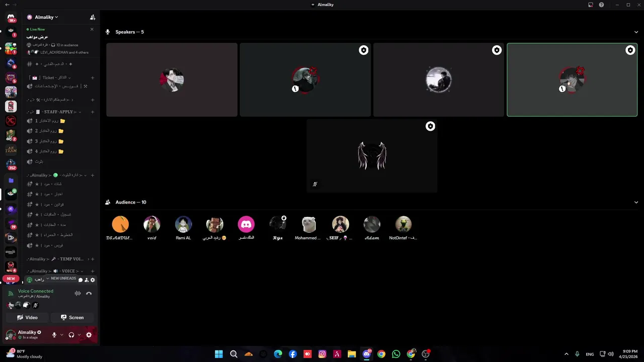Open Discord direct messages home icon

[11, 18]
